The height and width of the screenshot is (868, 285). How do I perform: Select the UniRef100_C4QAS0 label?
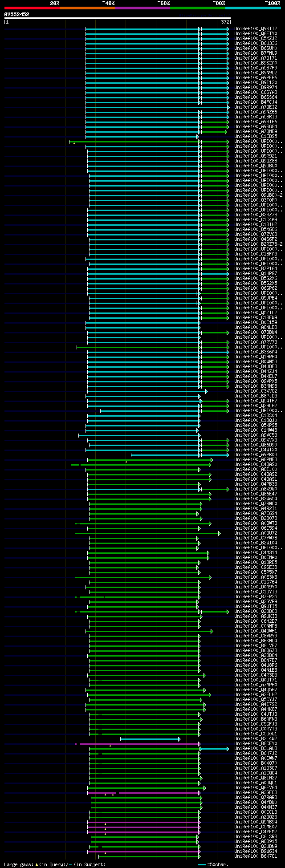point(256,464)
